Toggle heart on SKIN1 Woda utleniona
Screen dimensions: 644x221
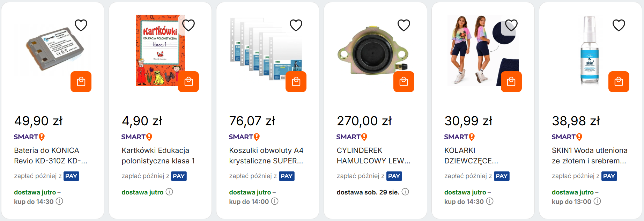(x=619, y=25)
